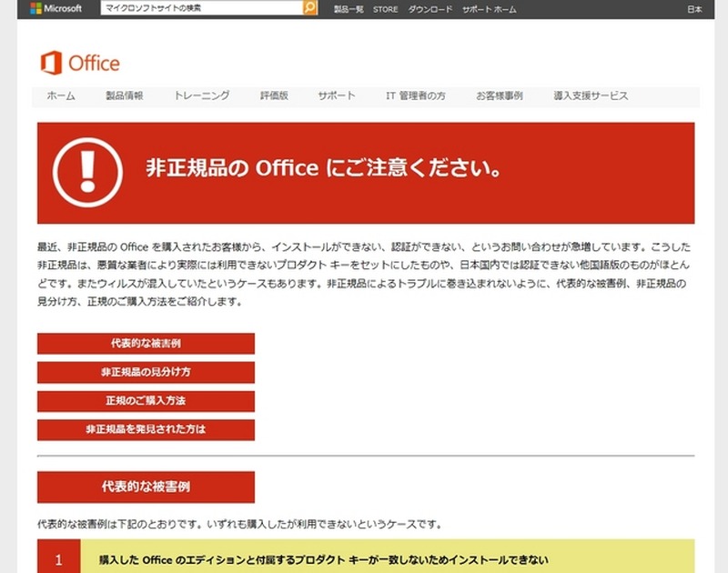Select the ホーム navigation tab
The height and width of the screenshot is (573, 728).
pyautogui.click(x=61, y=95)
